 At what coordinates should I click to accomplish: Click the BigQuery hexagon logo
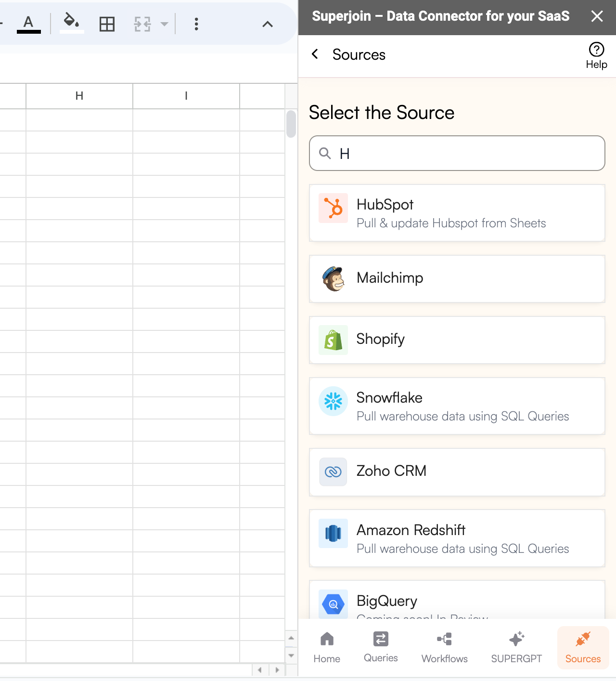coord(333,604)
